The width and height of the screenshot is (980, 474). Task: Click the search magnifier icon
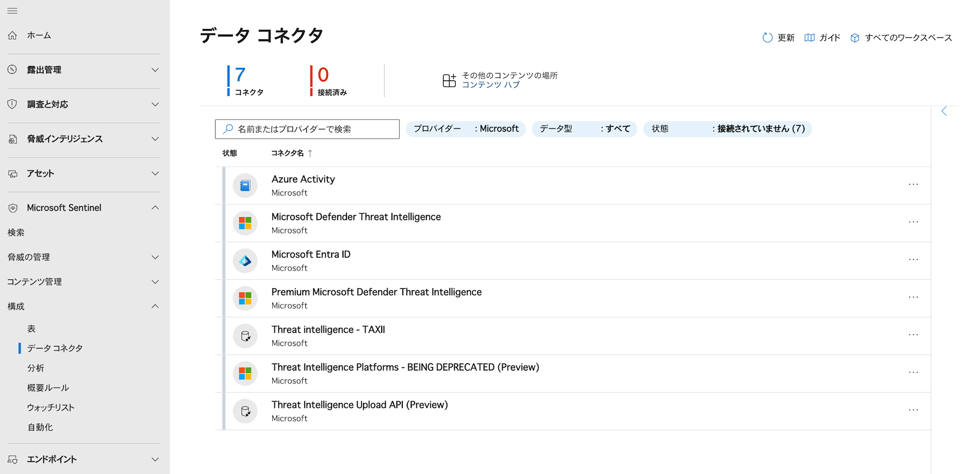(x=228, y=129)
